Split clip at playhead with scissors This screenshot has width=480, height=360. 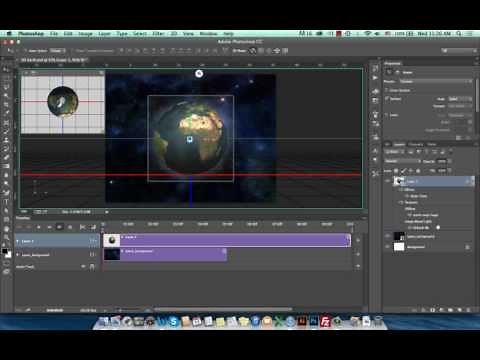tap(82, 227)
